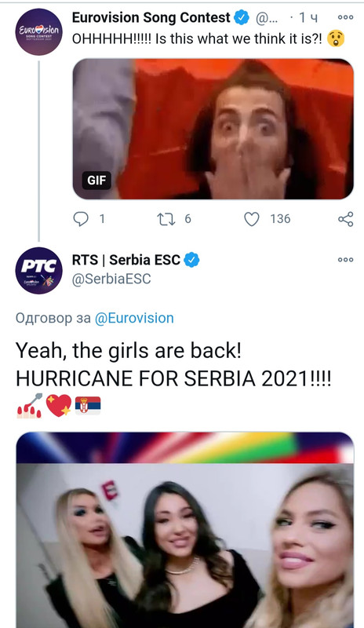Open the @SerbiaESC handle
Image resolution: width=364 pixels, height=628 pixels.
(x=111, y=279)
